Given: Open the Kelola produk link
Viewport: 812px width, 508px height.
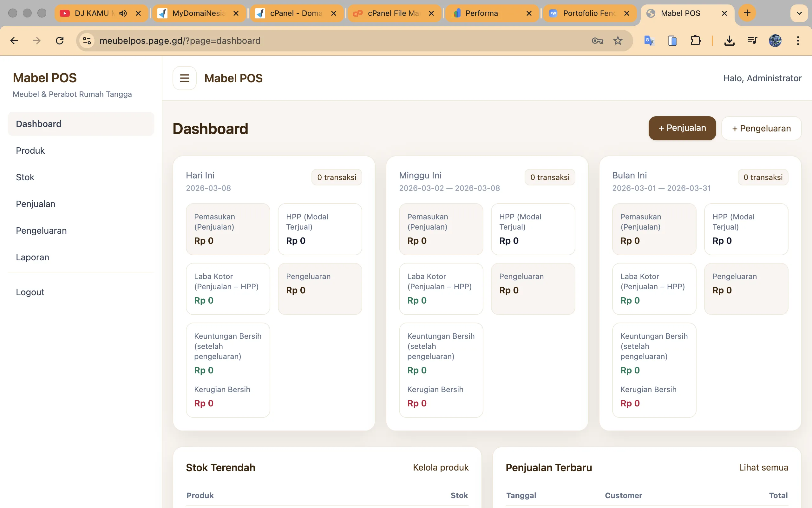Looking at the screenshot, I should click(x=441, y=467).
